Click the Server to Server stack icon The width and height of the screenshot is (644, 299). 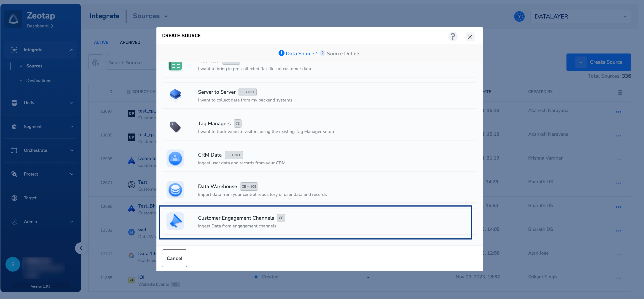(175, 95)
